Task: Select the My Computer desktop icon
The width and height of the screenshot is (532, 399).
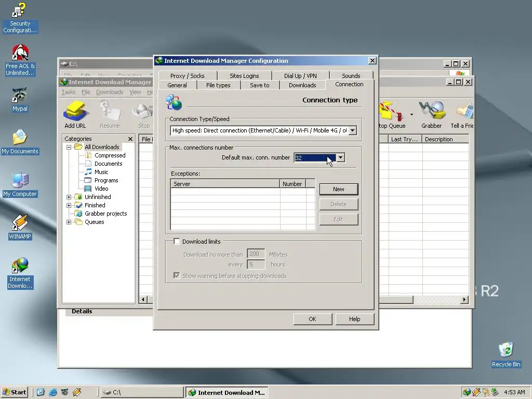Action: pos(20,184)
